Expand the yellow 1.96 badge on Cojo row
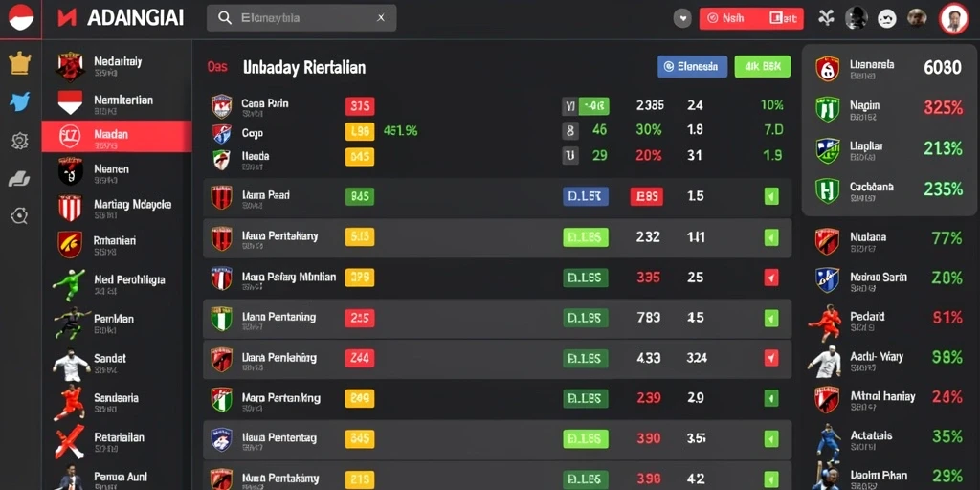 click(360, 131)
